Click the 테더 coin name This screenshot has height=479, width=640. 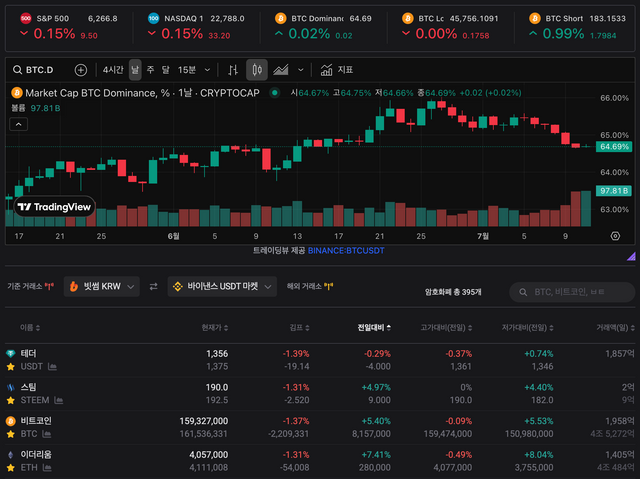coord(29,353)
